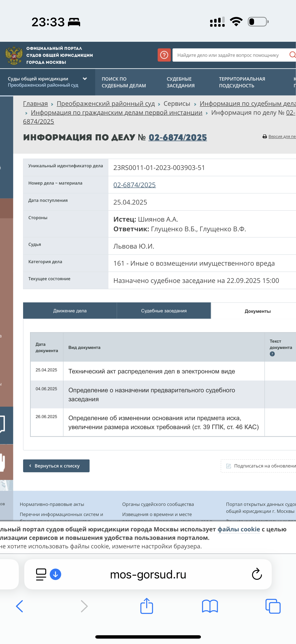The width and height of the screenshot is (296, 644).
Task: Click the Moscow courts portal emblem logo
Action: pyautogui.click(x=14, y=55)
